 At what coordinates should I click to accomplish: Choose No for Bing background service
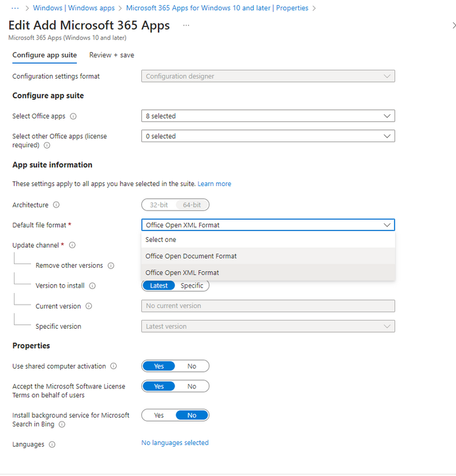[x=192, y=415]
